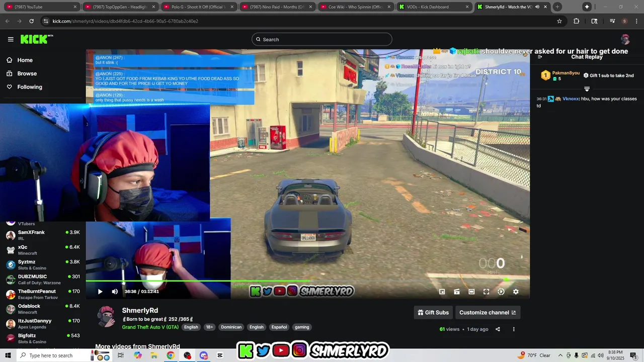Image resolution: width=644 pixels, height=362 pixels.
Task: Open Customize channel link
Action: [x=488, y=312]
